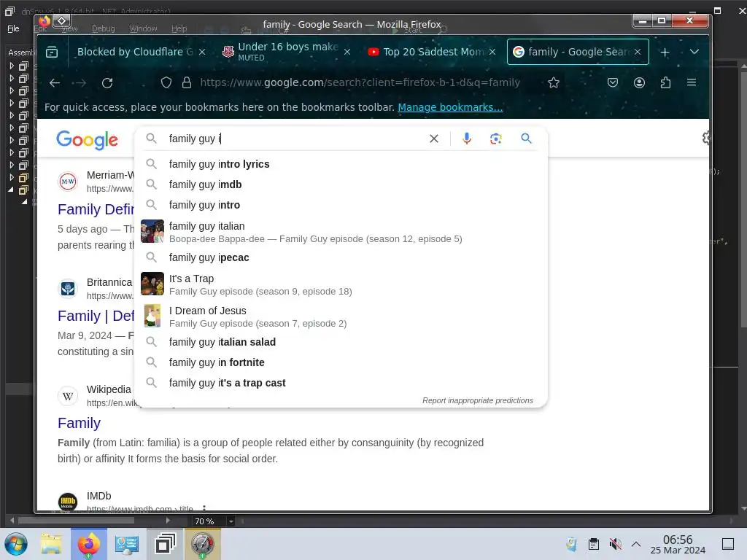Screen dimensions: 747x560
Task: Click the It's a Trap thumbnail
Action: pos(152,284)
